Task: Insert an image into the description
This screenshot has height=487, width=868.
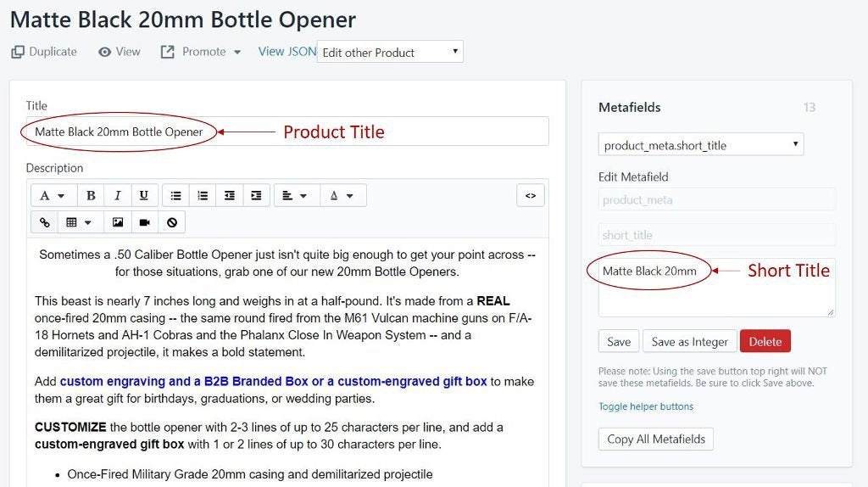Action: pyautogui.click(x=118, y=222)
